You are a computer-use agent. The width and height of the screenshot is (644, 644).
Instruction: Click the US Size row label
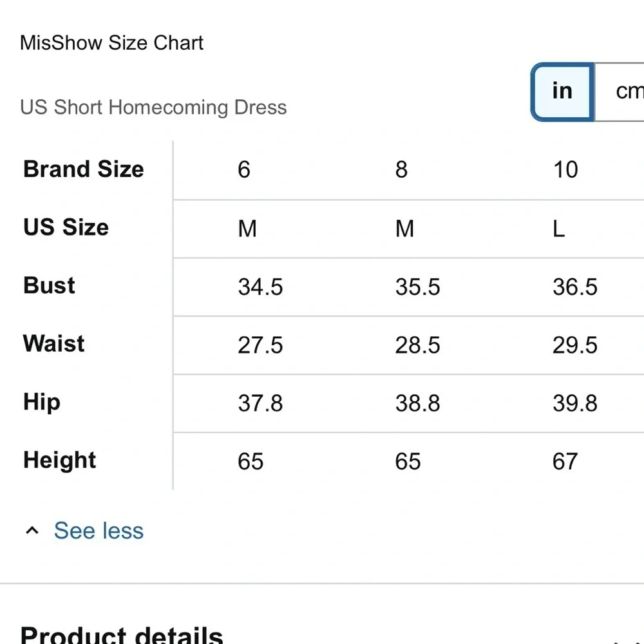click(x=66, y=227)
